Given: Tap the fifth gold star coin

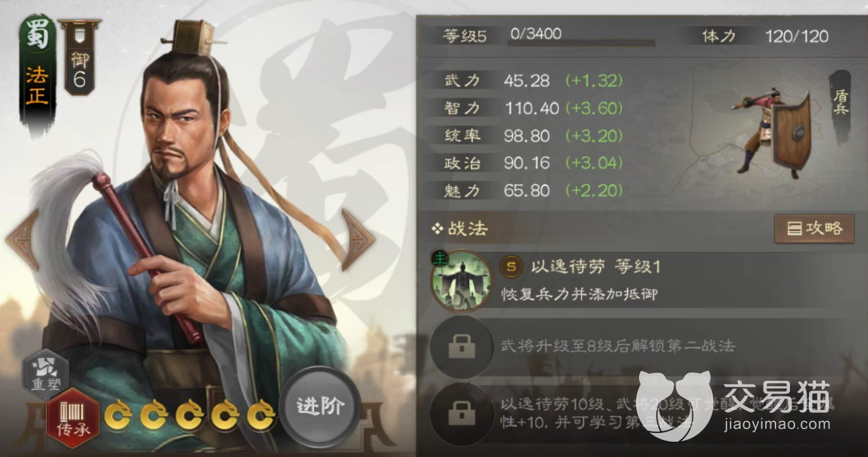Looking at the screenshot, I should (x=261, y=415).
